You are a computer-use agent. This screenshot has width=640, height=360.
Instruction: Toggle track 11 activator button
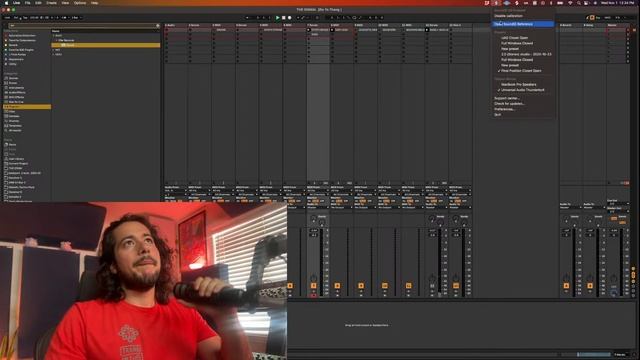408,286
